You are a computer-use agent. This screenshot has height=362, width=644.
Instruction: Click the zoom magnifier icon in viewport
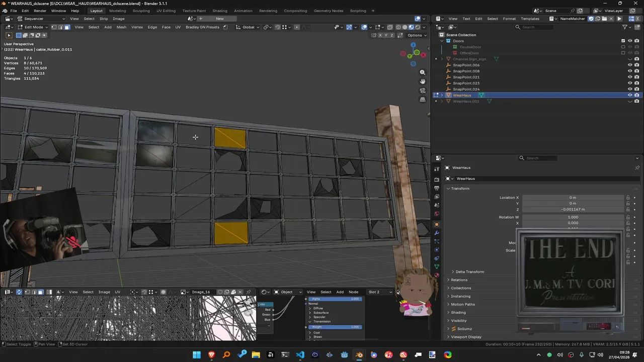(423, 72)
